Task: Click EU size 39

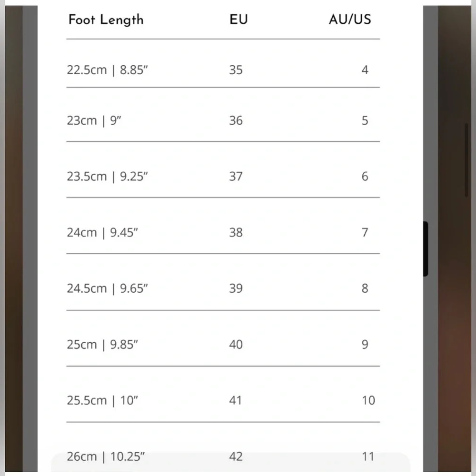Action: pos(236,288)
